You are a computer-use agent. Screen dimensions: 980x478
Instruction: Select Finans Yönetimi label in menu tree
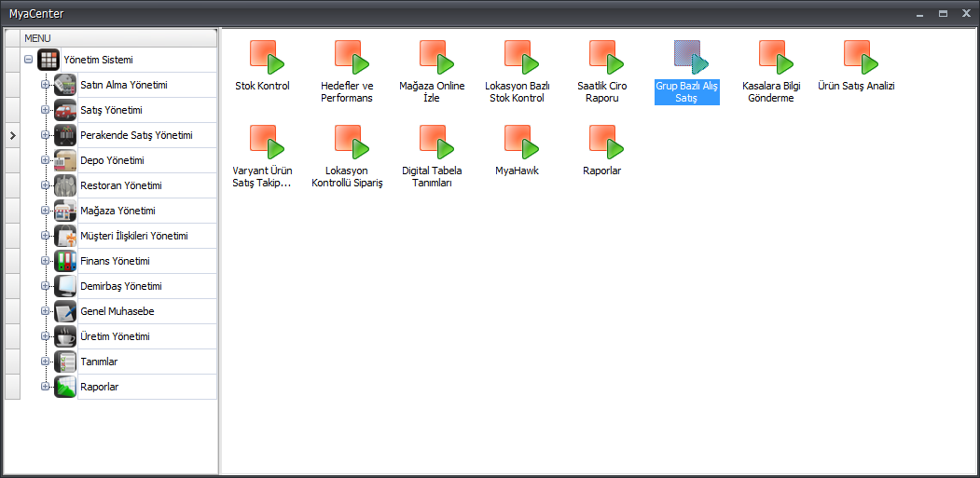[115, 261]
